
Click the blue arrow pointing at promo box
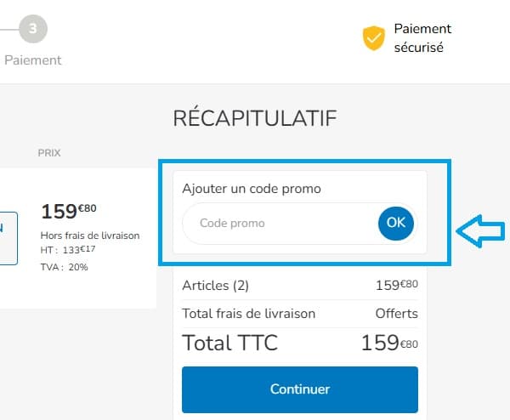(x=481, y=231)
